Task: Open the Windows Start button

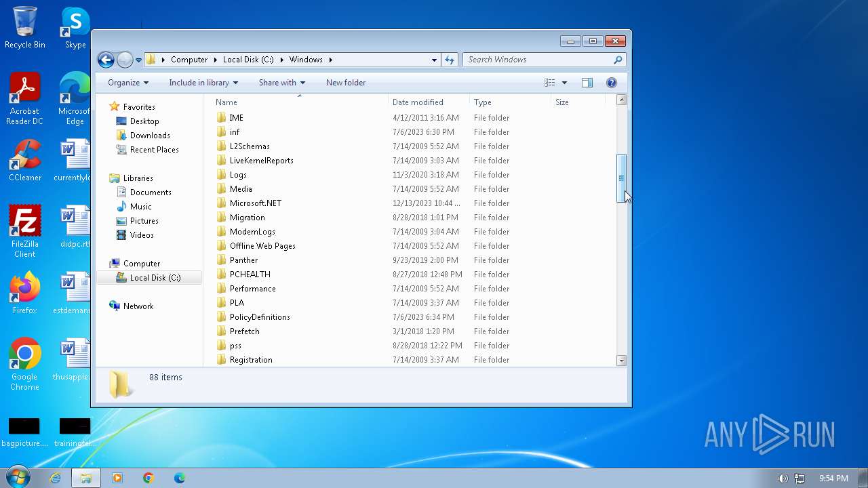Action: 18,477
